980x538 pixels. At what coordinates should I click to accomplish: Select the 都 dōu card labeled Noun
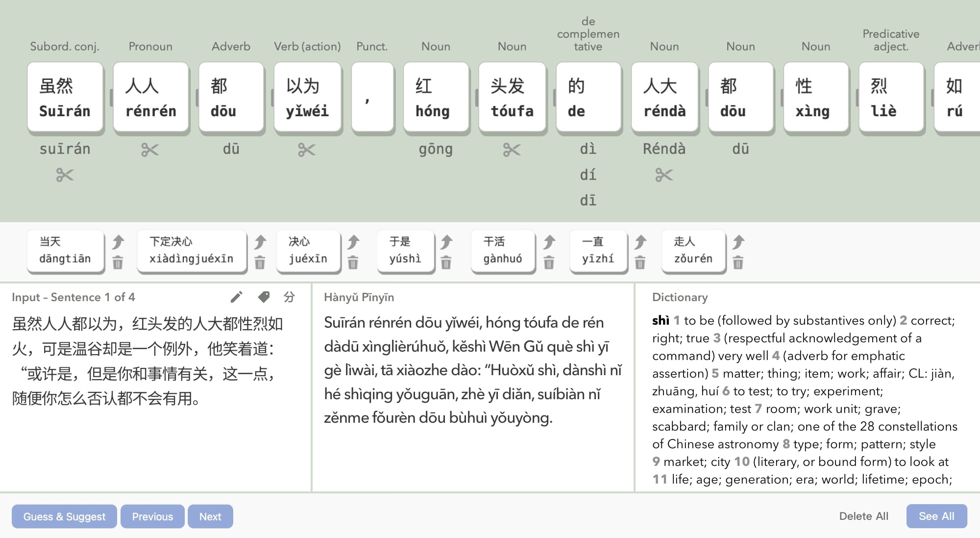pyautogui.click(x=741, y=97)
